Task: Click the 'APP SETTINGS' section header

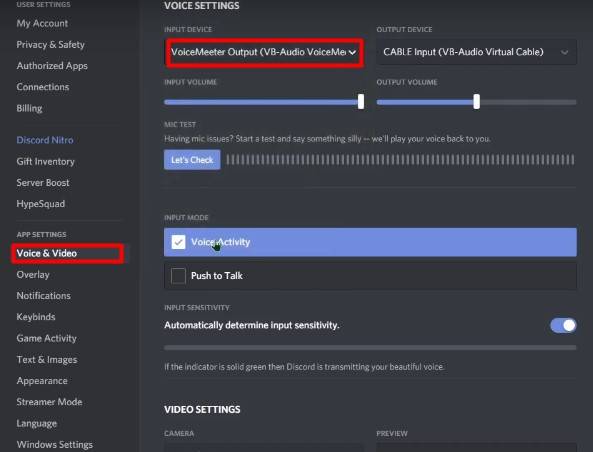Action: [x=41, y=235]
